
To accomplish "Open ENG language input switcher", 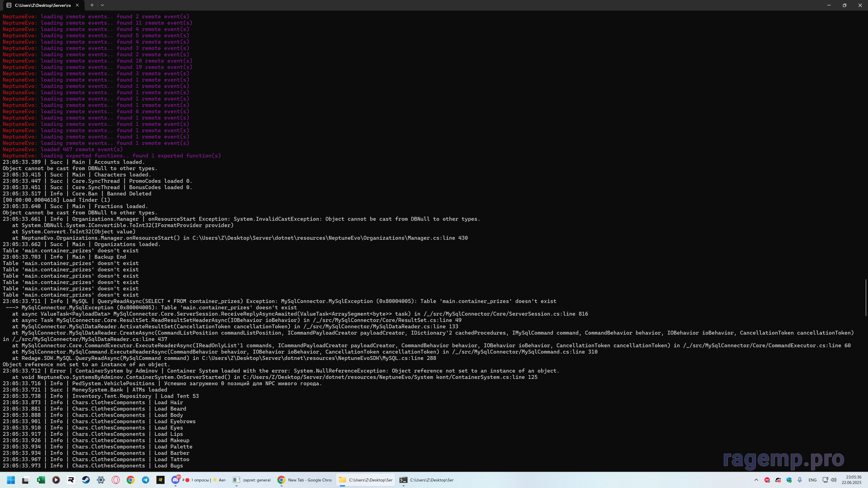I will (812, 480).
